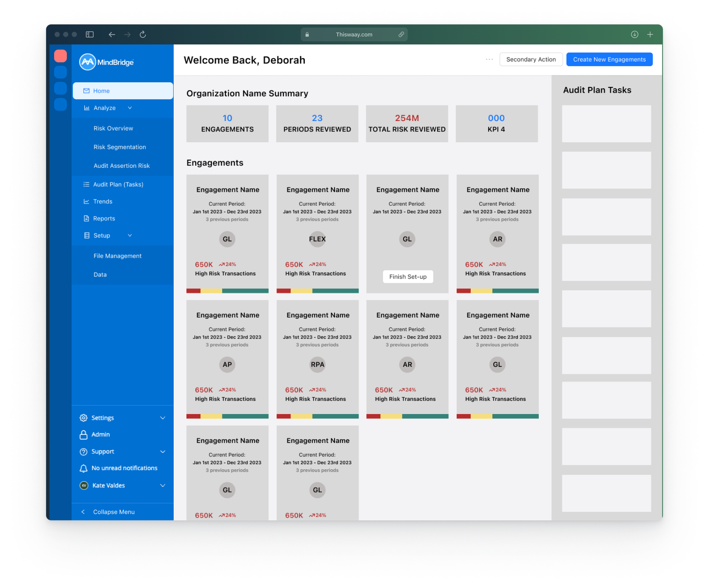
Task: Click the browser downloads icon
Action: (634, 34)
